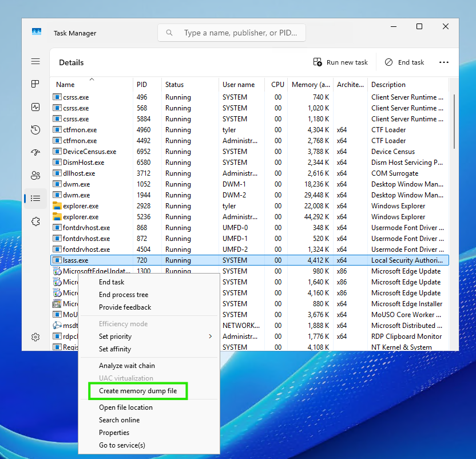This screenshot has height=459, width=476.
Task: Click the dwm.exe icon for PID 1052
Action: (x=57, y=184)
